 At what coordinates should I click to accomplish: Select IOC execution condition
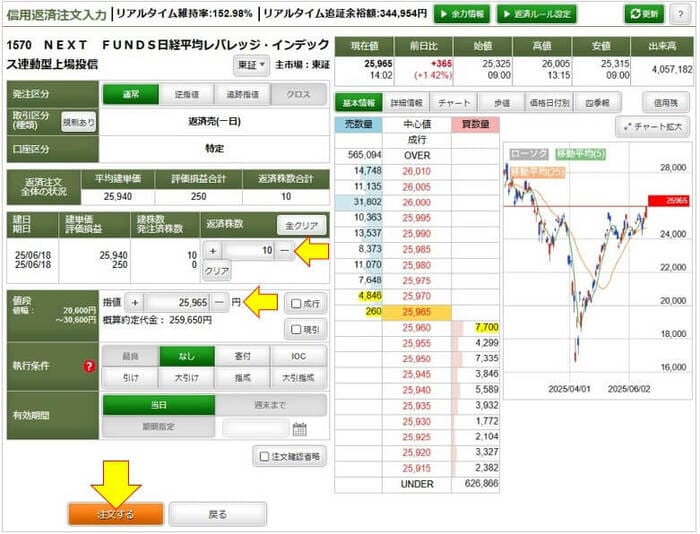point(298,356)
